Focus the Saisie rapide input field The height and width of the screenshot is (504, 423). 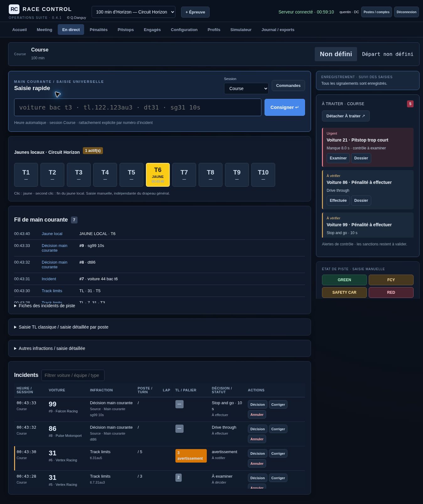pos(138,107)
